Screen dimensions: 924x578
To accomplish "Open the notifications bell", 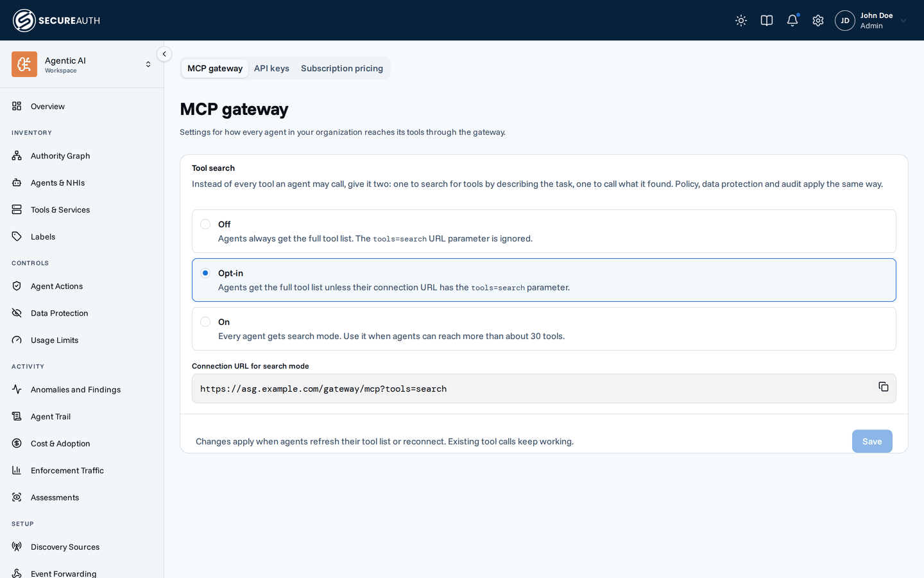I will coord(792,21).
